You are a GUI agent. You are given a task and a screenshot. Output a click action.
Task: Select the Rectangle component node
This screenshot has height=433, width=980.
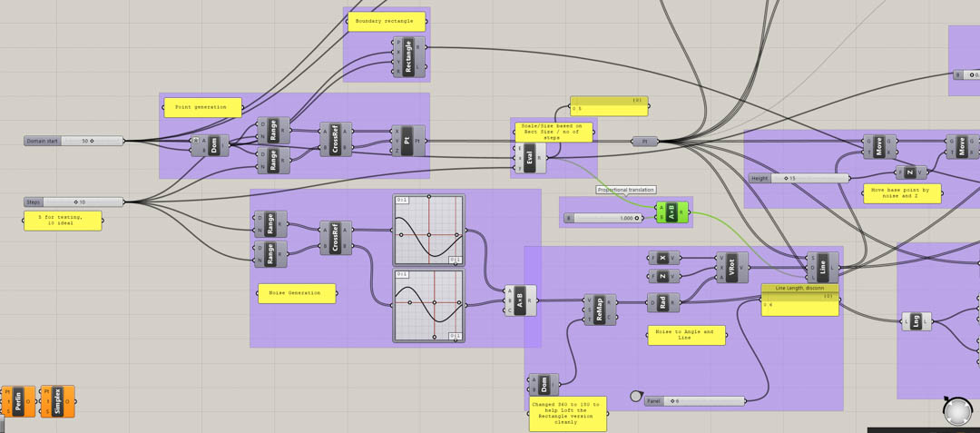(x=409, y=56)
